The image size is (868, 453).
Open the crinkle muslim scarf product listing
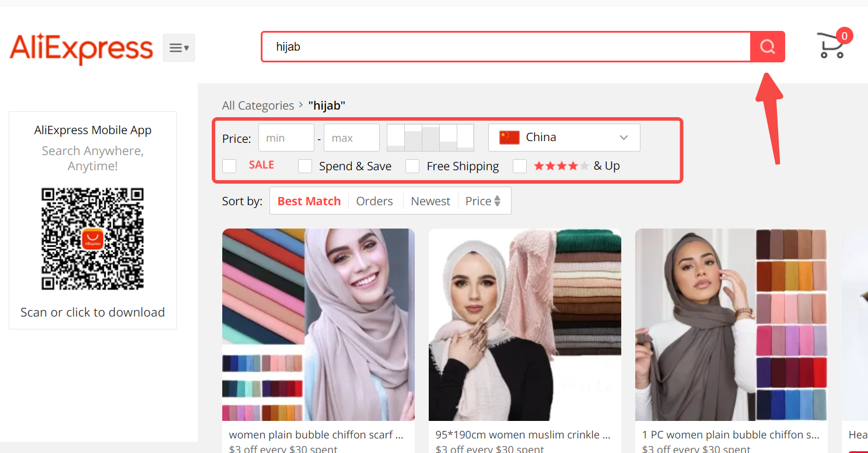click(x=524, y=324)
